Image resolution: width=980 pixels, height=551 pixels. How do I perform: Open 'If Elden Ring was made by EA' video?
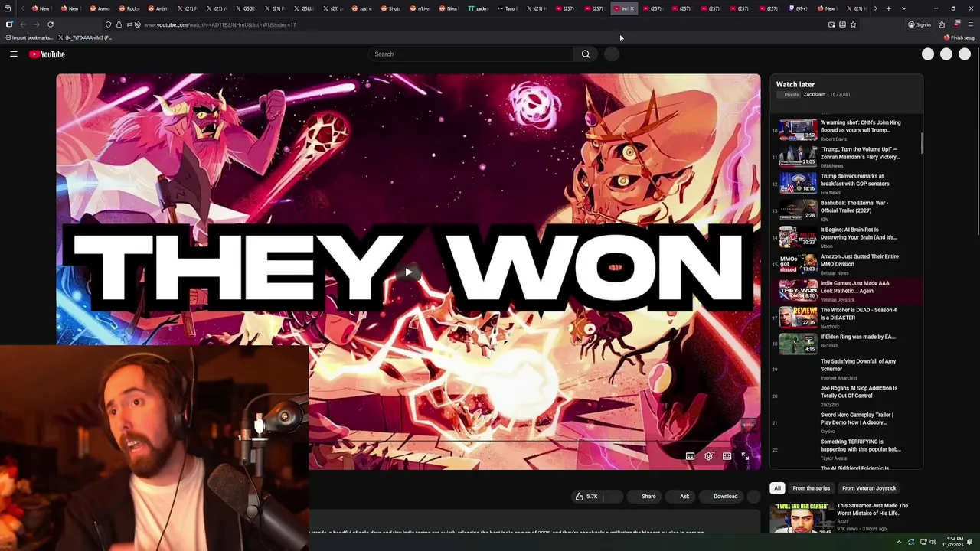(x=846, y=344)
